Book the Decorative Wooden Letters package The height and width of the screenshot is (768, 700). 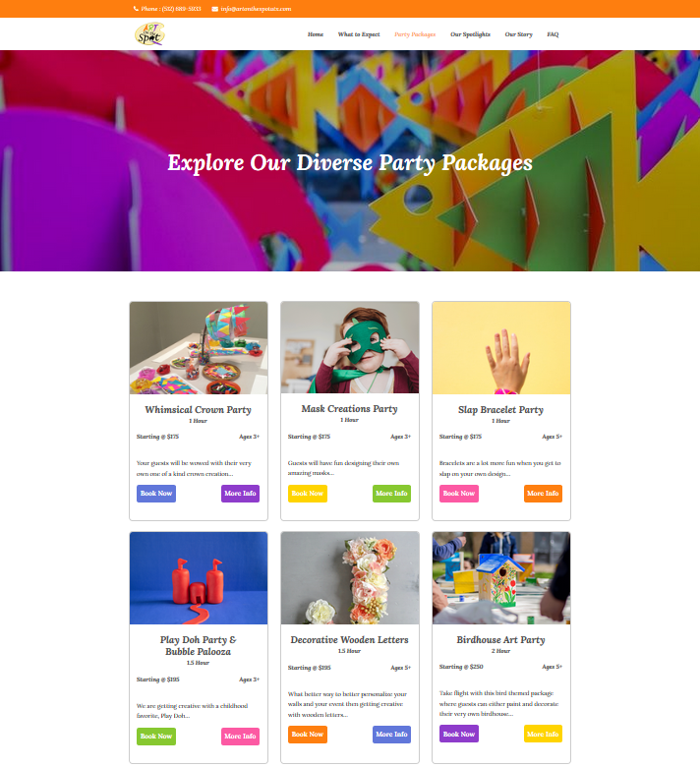[x=308, y=735]
